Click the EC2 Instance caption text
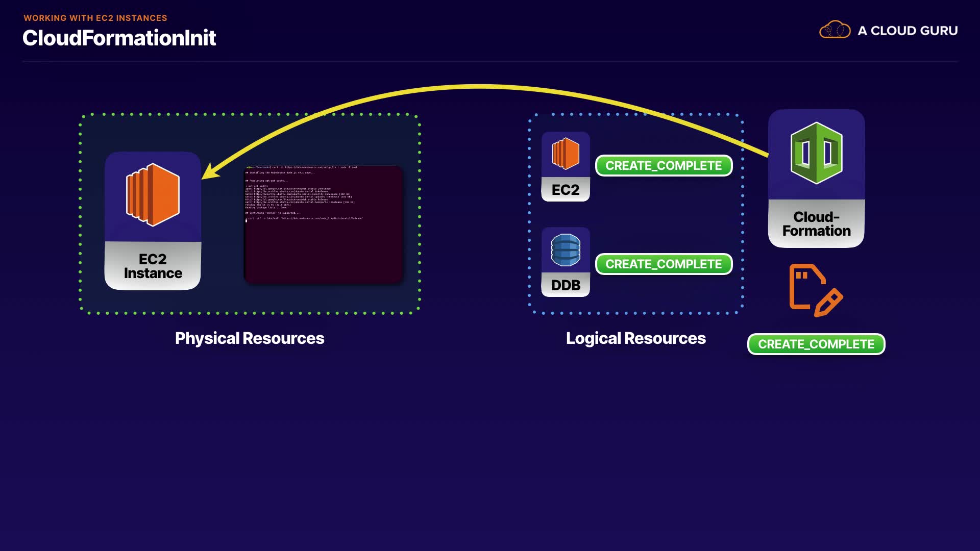This screenshot has height=551, width=980. click(x=153, y=266)
